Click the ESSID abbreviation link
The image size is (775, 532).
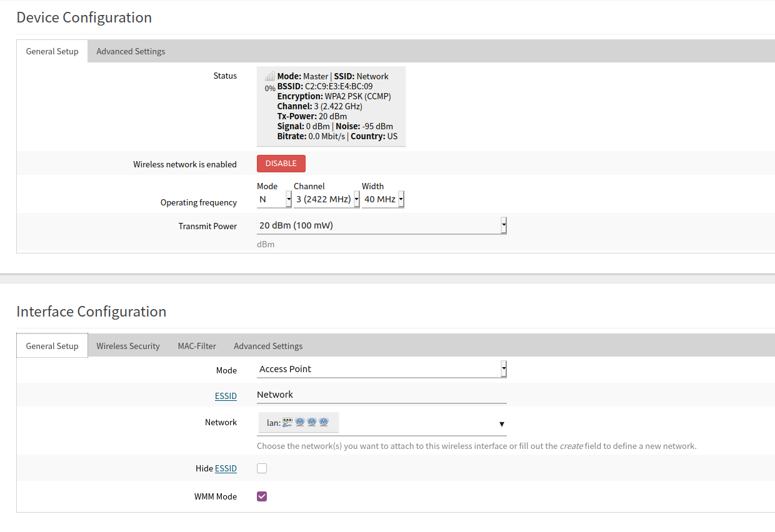[226, 396]
